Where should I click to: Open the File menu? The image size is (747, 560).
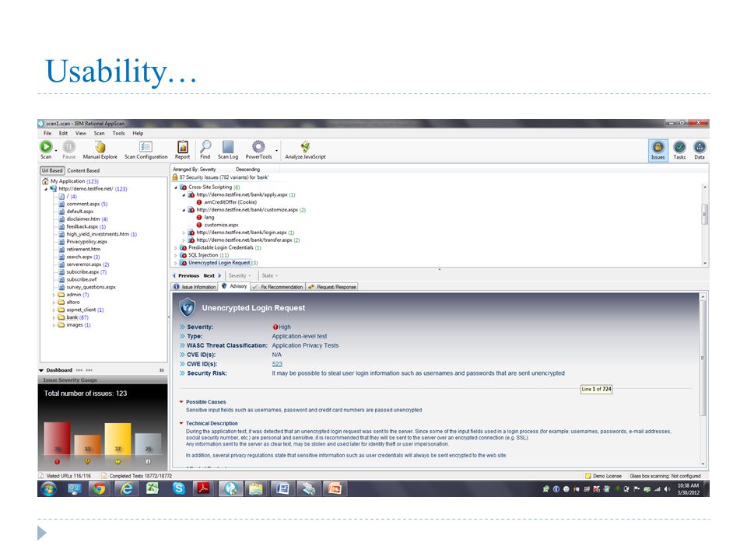coord(47,133)
